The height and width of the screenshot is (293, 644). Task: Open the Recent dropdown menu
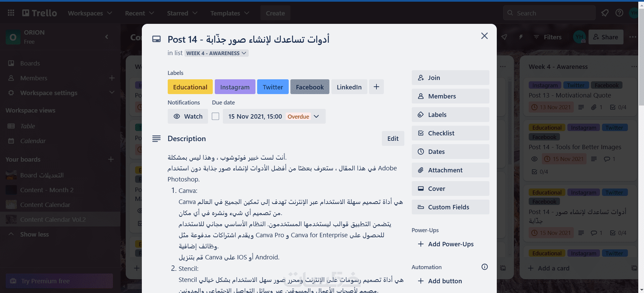point(139,13)
